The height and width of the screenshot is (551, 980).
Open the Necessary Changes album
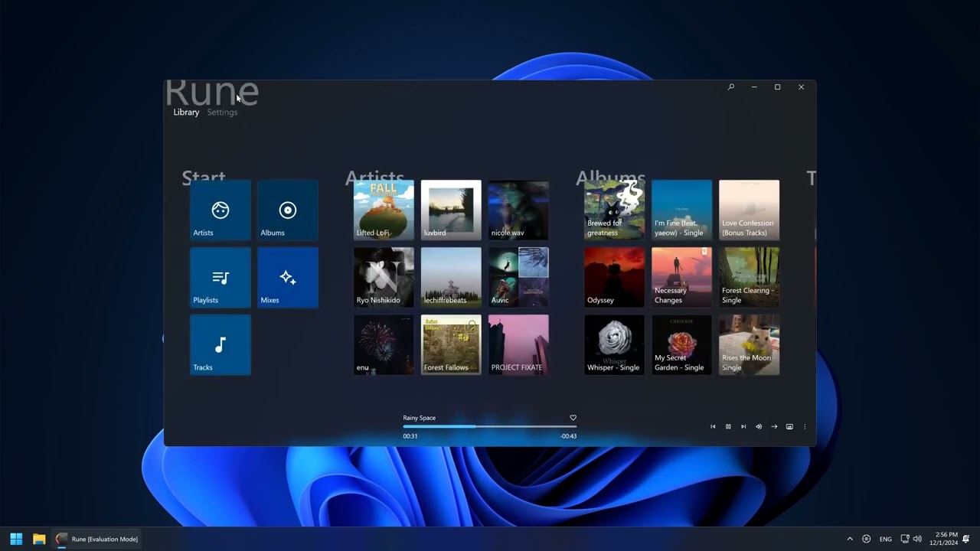[681, 278]
